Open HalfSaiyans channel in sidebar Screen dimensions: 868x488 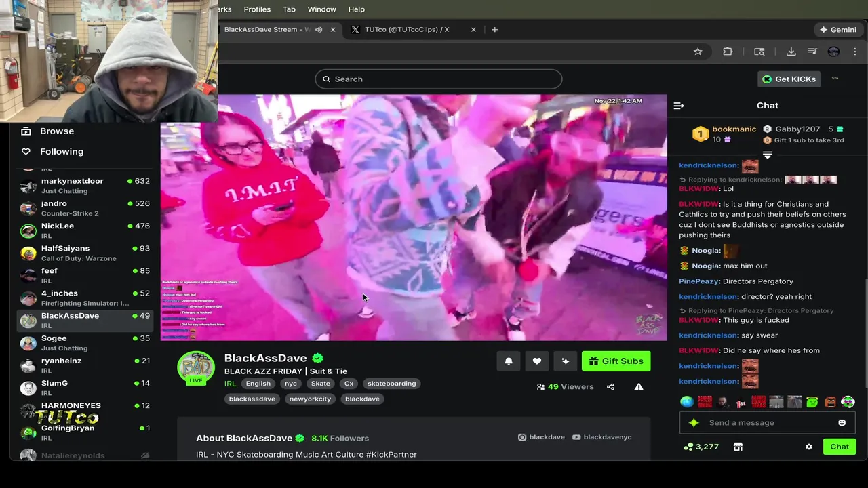click(85, 253)
